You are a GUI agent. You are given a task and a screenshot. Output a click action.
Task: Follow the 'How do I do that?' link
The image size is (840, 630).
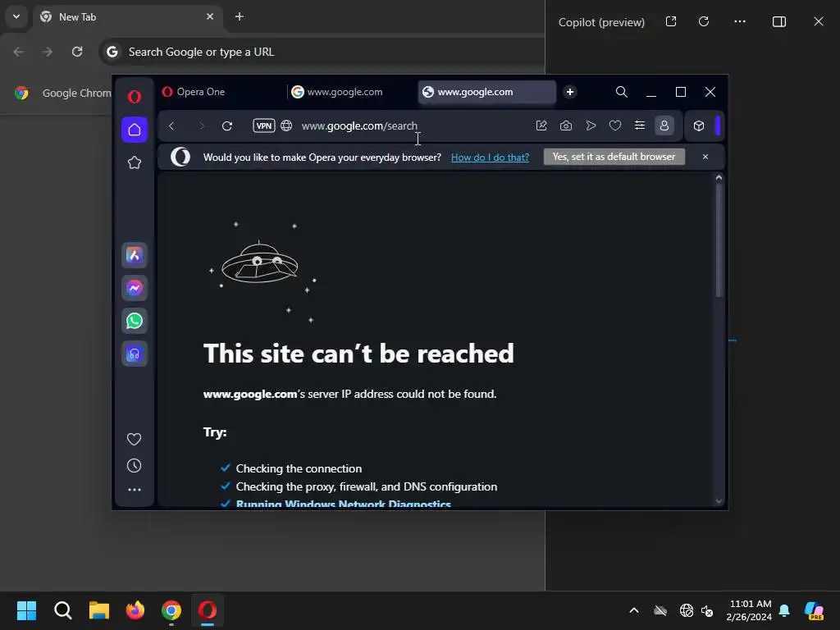click(x=490, y=157)
